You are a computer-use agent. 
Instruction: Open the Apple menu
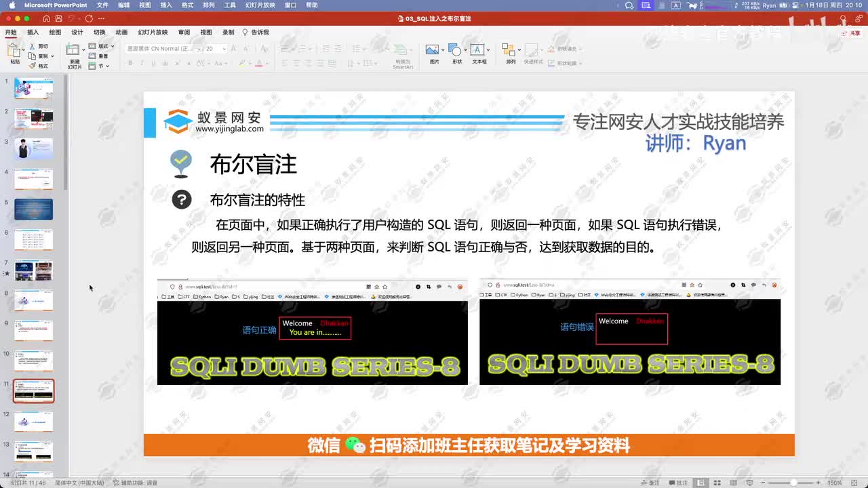point(12,5)
